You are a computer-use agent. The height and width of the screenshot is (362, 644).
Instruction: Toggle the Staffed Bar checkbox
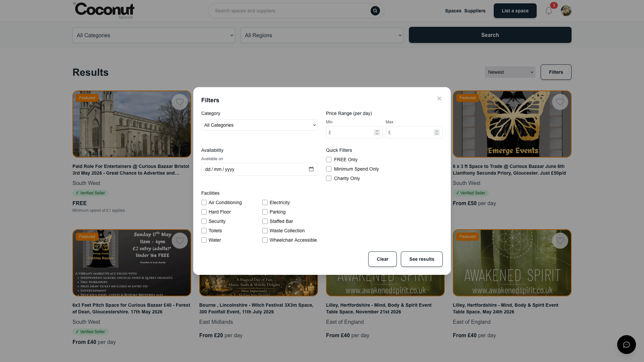click(x=265, y=221)
